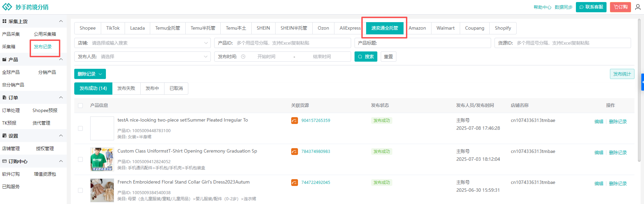The height and width of the screenshot is (204, 644).
Task: Show the 发布中 status tab
Action: (152, 88)
